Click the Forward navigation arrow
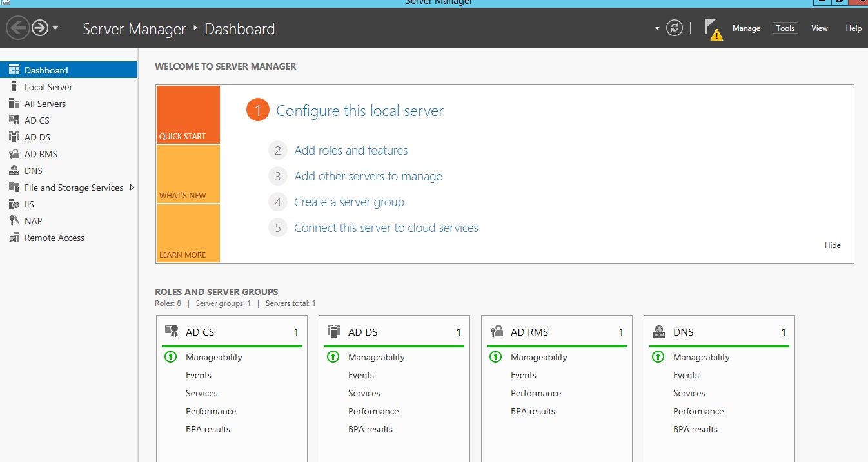The width and height of the screenshot is (868, 462). 40,28
